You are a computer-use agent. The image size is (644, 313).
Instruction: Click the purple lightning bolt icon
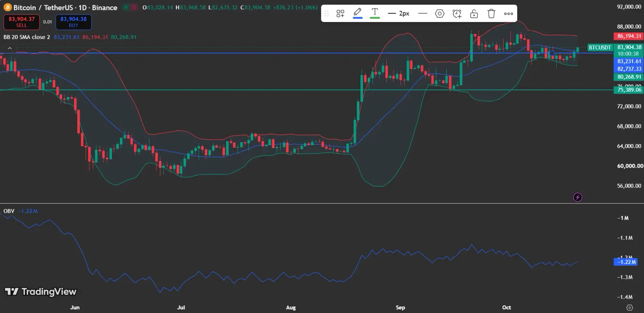pos(578,197)
